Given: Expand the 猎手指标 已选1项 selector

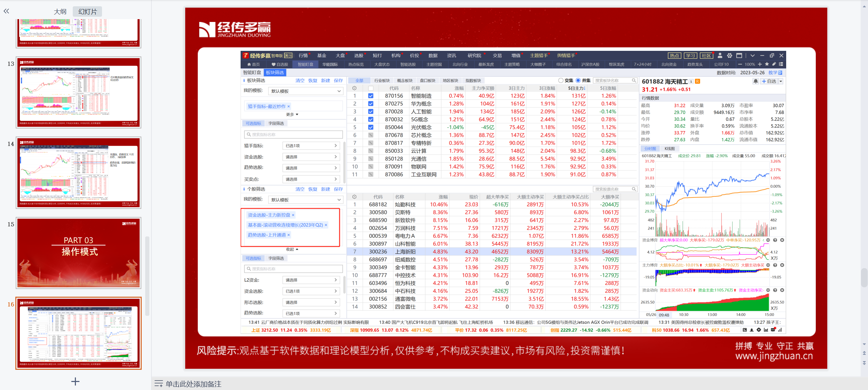Looking at the screenshot, I should click(x=311, y=146).
